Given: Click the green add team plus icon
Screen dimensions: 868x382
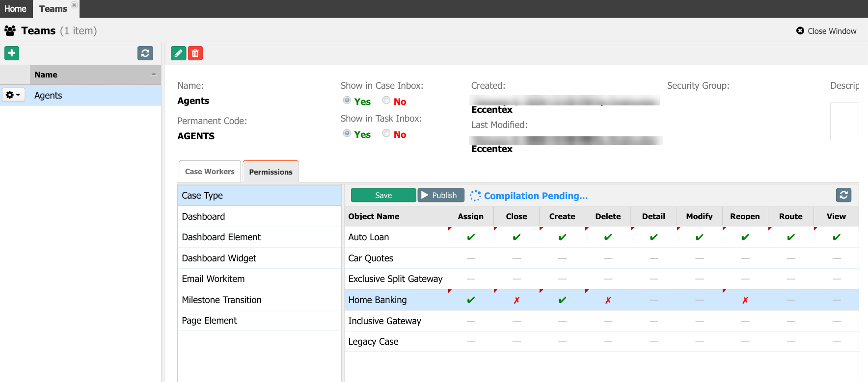Looking at the screenshot, I should click(x=12, y=53).
